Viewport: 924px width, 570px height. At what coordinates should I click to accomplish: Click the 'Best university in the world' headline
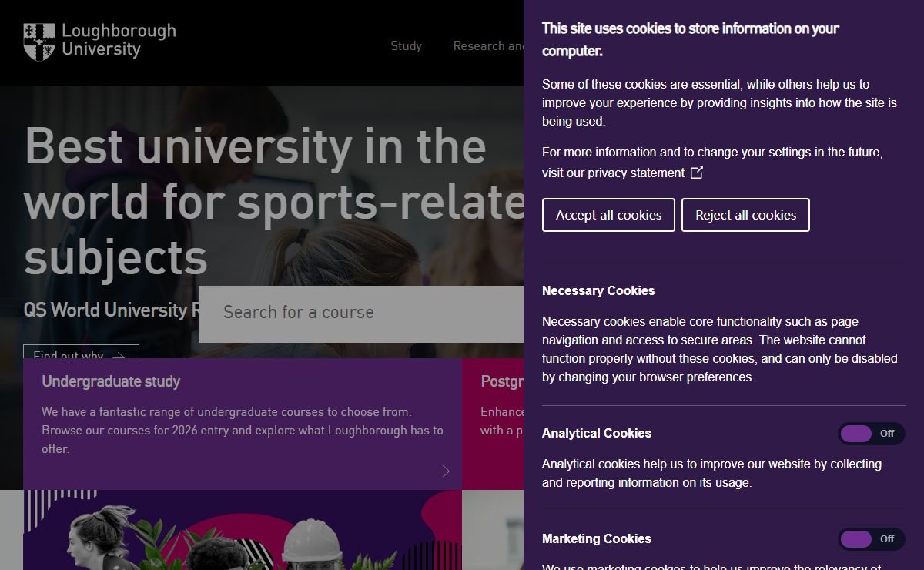pos(273,202)
